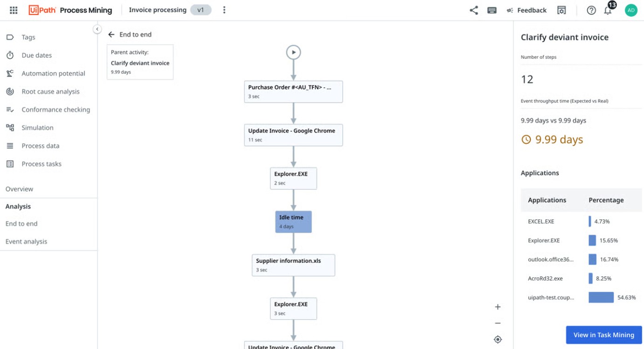This screenshot has width=644, height=349.
Task: Click the share icon in the top bar
Action: pyautogui.click(x=473, y=9)
